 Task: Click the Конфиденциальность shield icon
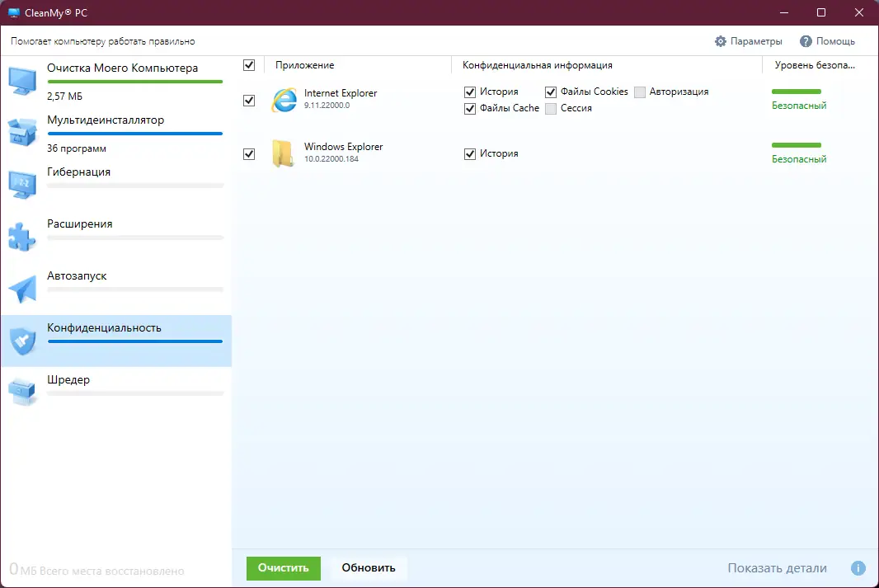(22, 341)
